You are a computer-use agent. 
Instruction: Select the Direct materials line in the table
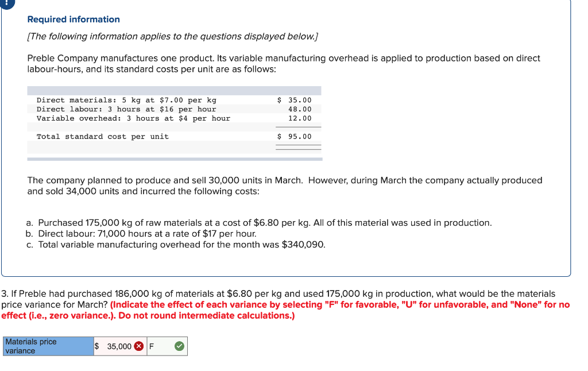click(x=126, y=99)
